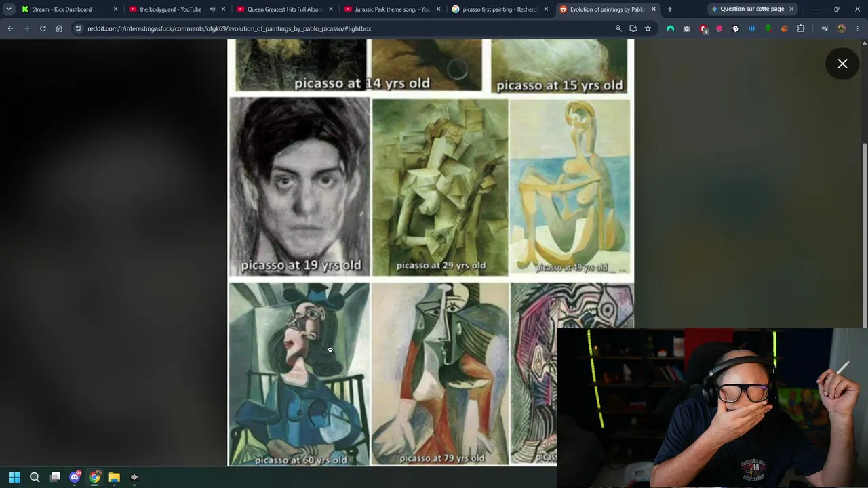This screenshot has height=488, width=868.
Task: Open the Extensions puzzle menu
Action: 801,28
